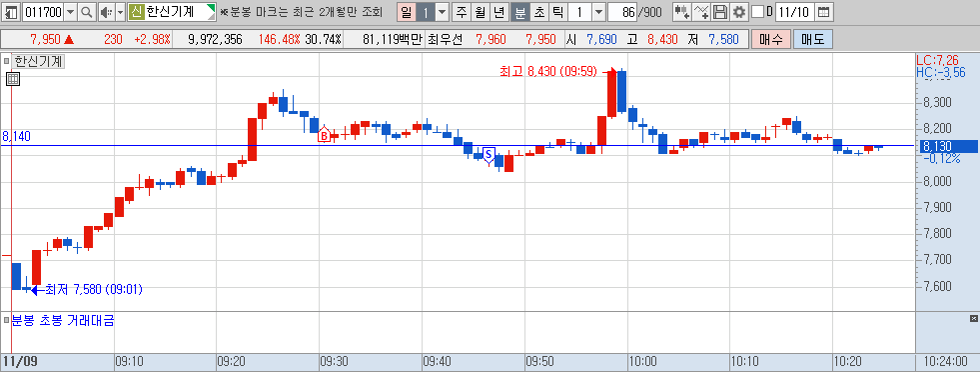Click the chart window layout icon at far left
Screen dimensions: 980x372
(11, 11)
